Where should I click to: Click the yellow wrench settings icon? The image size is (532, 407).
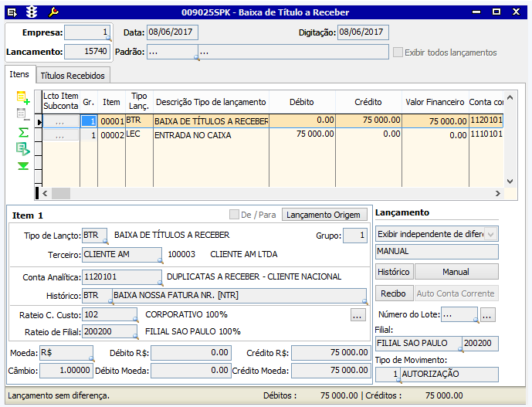point(53,12)
